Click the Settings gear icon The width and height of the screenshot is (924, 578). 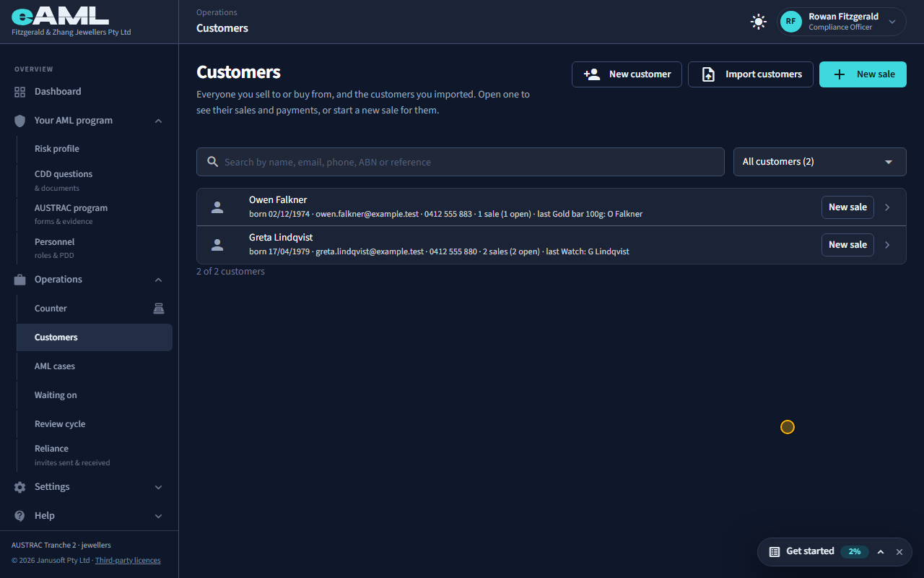(x=20, y=487)
